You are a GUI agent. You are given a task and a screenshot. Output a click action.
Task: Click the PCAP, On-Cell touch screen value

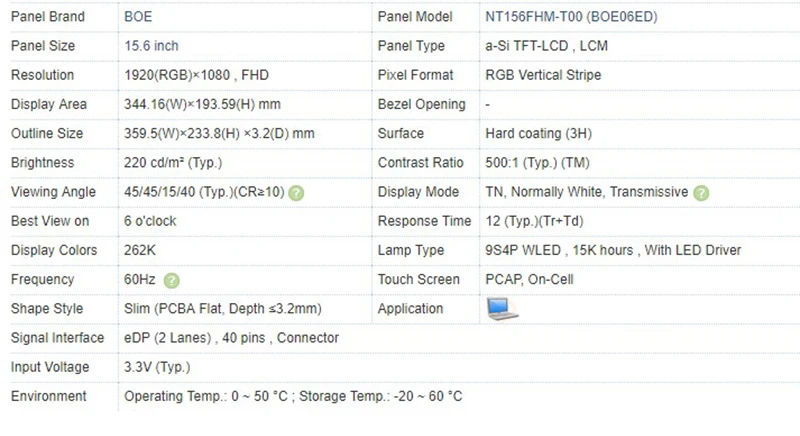(x=530, y=280)
